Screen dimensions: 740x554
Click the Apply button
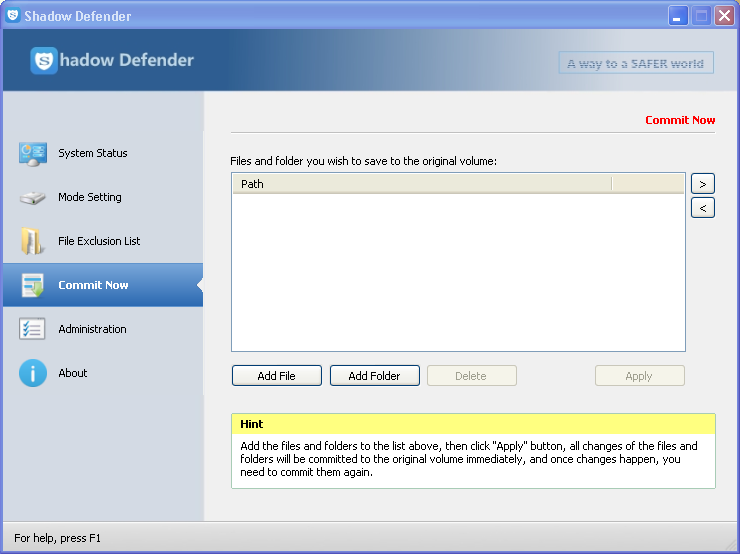coord(639,376)
